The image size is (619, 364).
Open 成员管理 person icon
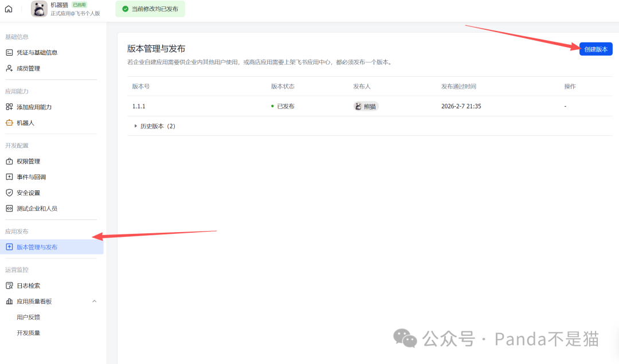10,68
